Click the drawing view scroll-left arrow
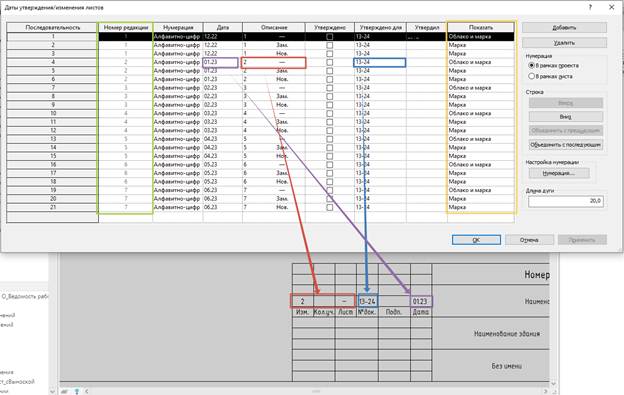Image resolution: width=624 pixels, height=395 pixels. point(86,391)
